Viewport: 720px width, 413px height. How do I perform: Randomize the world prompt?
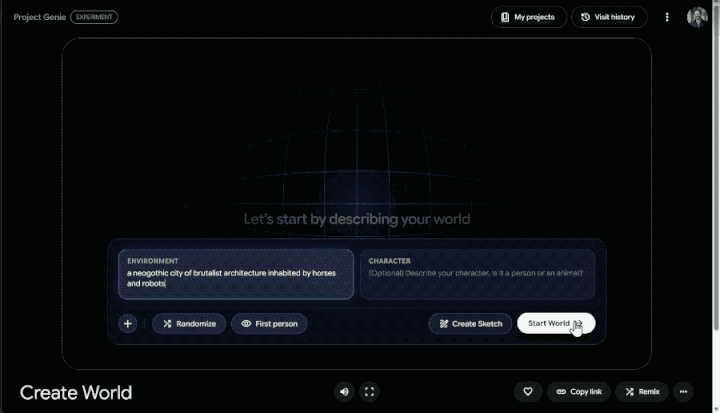tap(189, 323)
